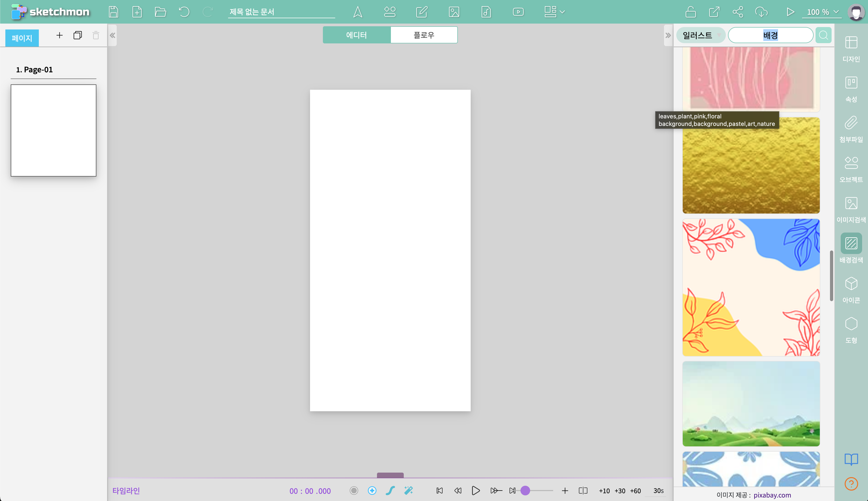The width and height of the screenshot is (868, 501).
Task: Click the results panel scrollbar
Action: [x=831, y=276]
